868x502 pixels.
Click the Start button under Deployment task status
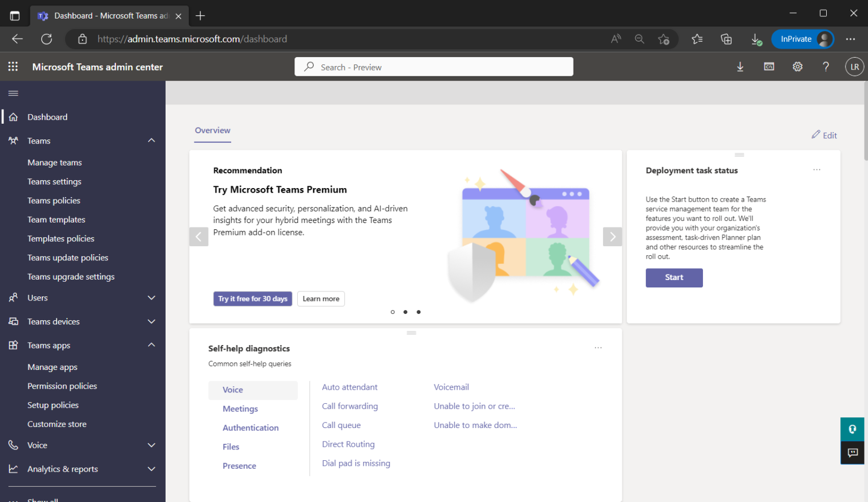click(674, 278)
